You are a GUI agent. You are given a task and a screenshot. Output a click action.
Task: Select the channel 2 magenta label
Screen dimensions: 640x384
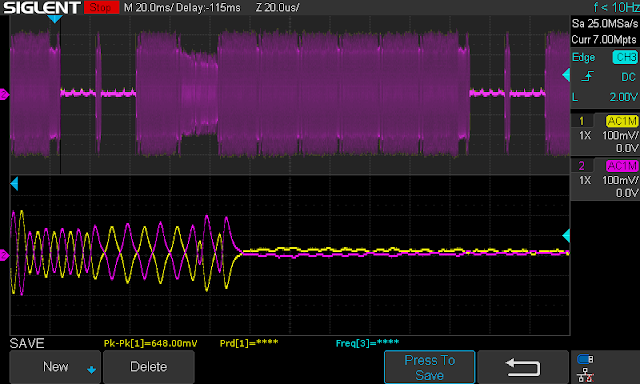581,166
